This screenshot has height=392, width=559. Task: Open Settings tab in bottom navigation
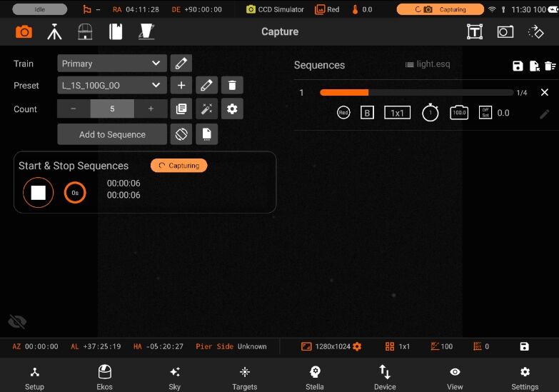(525, 378)
